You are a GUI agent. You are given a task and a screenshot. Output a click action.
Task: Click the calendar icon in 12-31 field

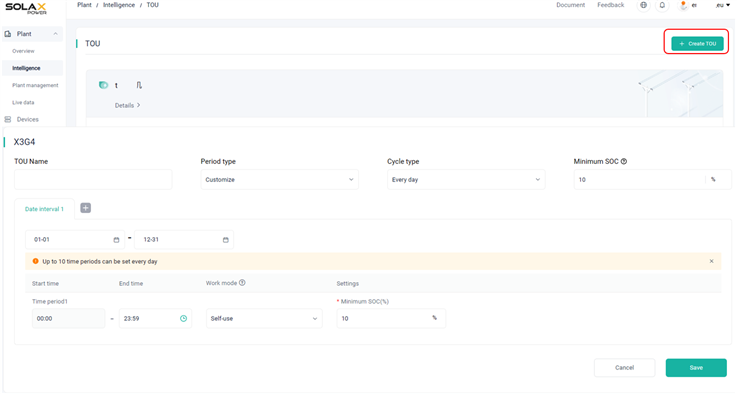click(x=226, y=240)
